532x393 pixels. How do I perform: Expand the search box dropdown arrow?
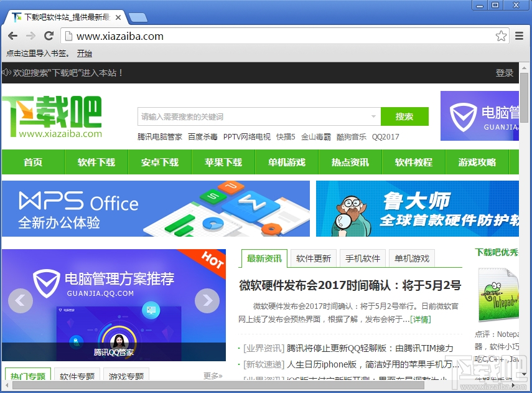(373, 116)
